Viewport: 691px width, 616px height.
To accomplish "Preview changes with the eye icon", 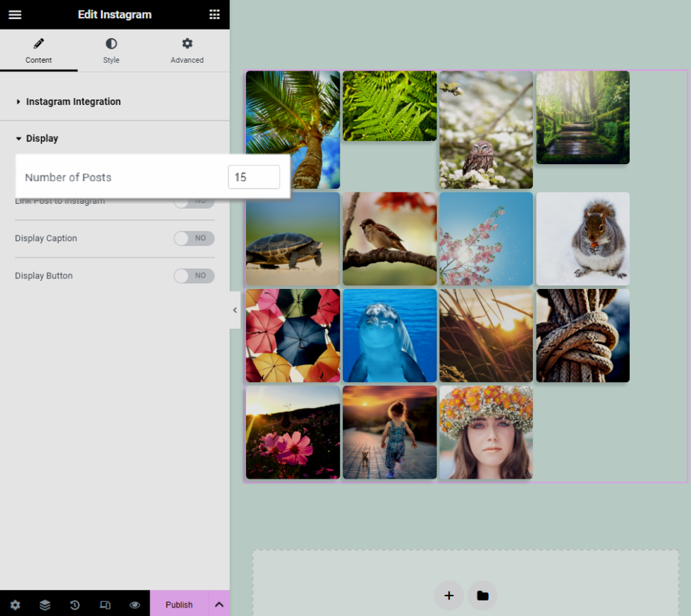I will [x=135, y=605].
